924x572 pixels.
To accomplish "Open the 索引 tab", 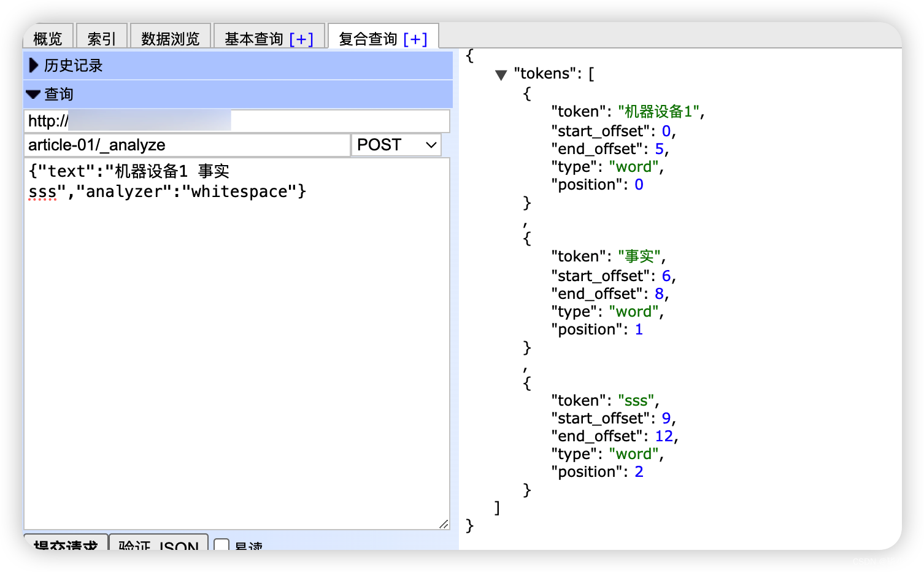I will (101, 38).
